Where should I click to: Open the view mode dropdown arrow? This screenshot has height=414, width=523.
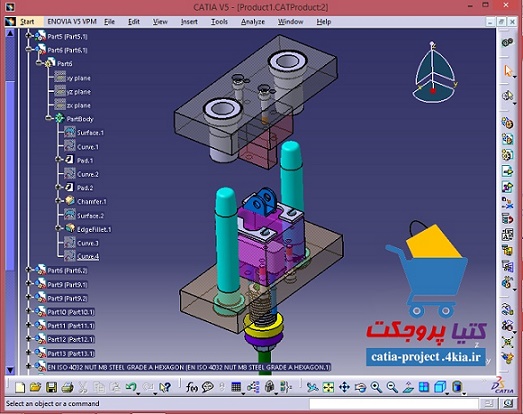click(464, 394)
